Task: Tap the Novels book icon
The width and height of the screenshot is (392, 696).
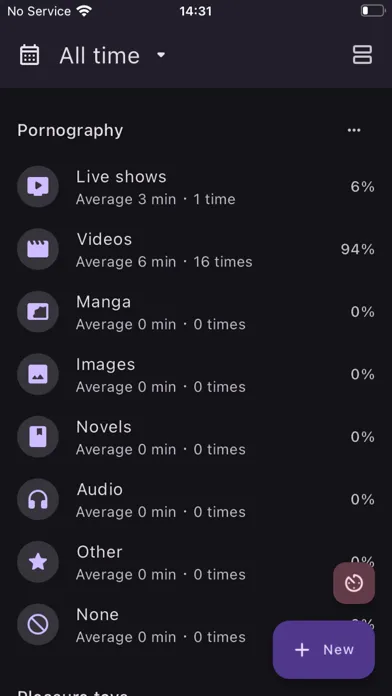Action: coord(38,437)
